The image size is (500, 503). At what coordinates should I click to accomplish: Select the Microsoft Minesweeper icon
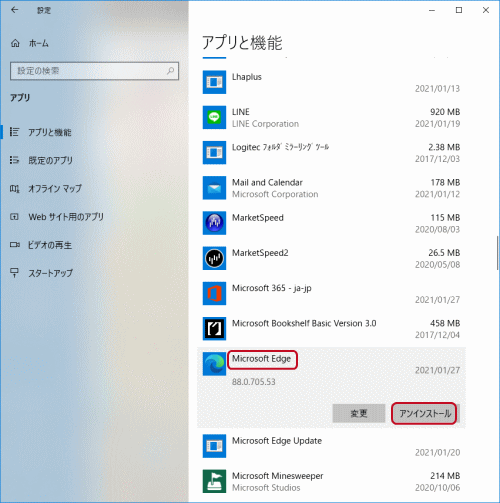(x=214, y=481)
